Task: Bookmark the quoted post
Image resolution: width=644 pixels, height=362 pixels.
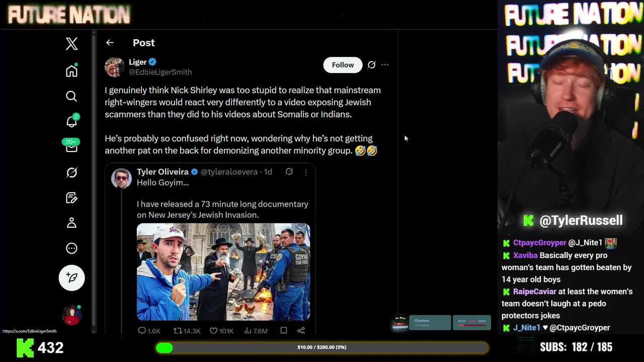Action: [x=284, y=331]
